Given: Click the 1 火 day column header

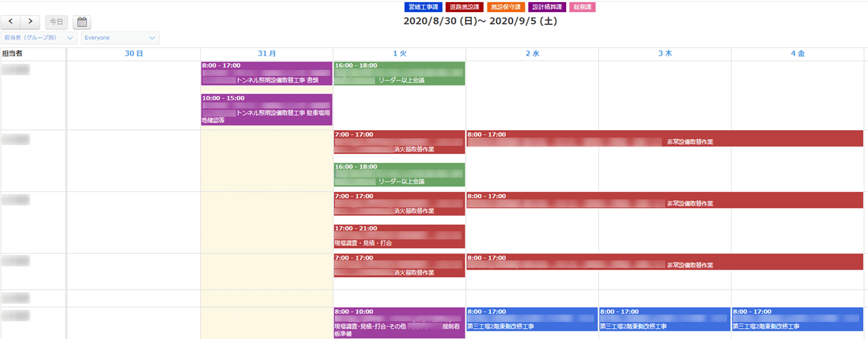Looking at the screenshot, I should (x=399, y=53).
